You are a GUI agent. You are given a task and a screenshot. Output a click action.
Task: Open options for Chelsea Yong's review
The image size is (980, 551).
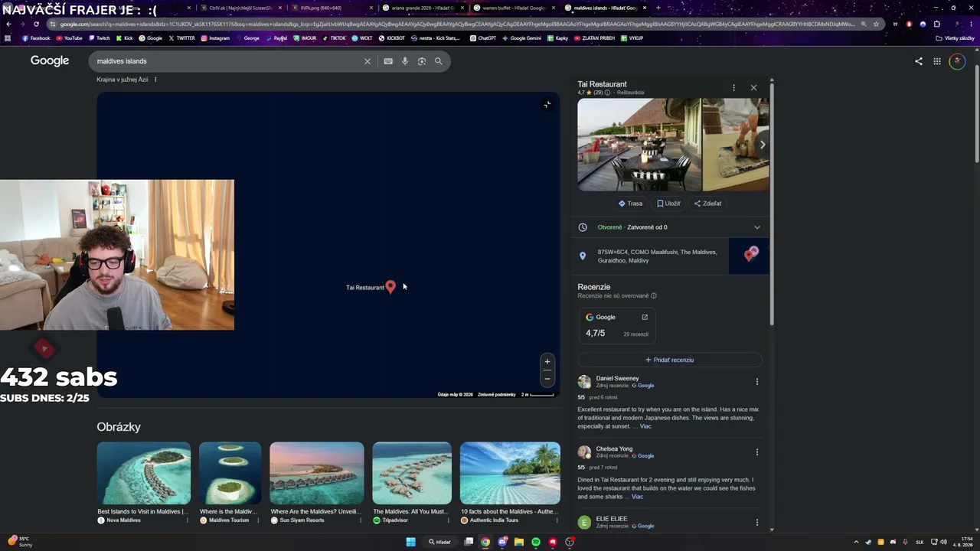tap(757, 452)
